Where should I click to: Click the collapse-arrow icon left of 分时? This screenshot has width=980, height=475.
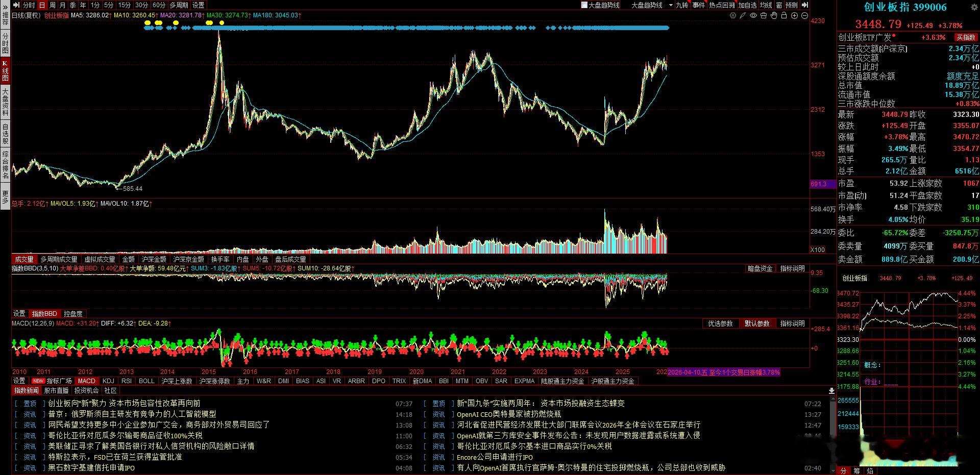coord(16,5)
